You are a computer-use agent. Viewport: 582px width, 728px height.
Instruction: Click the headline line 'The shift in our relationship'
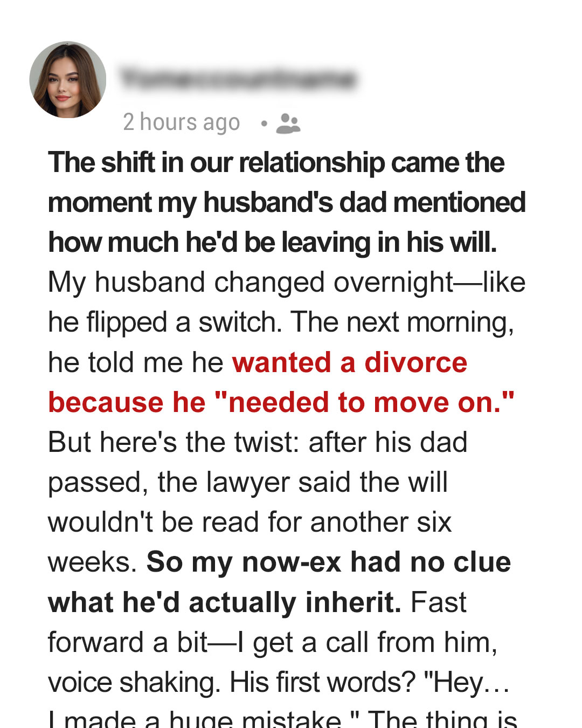click(x=276, y=162)
